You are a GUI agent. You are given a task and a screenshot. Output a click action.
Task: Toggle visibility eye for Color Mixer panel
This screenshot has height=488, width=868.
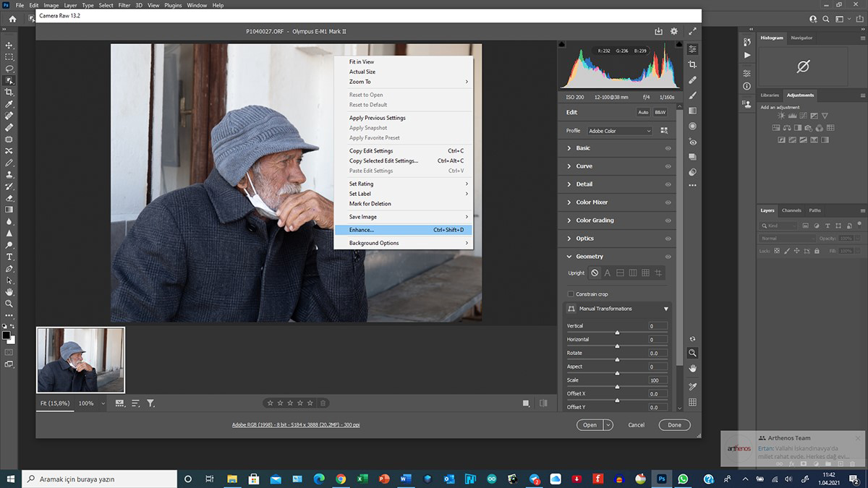tap(668, 202)
